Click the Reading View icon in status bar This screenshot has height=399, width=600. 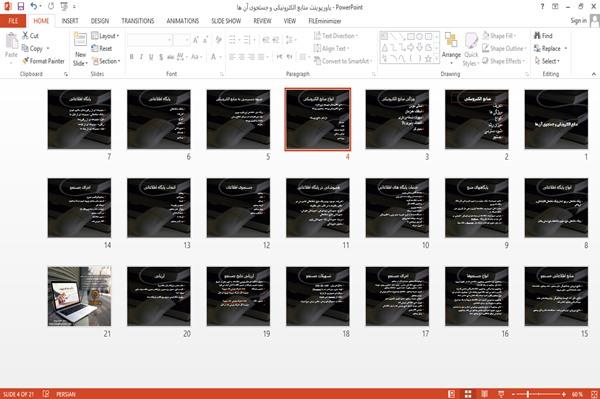484,394
